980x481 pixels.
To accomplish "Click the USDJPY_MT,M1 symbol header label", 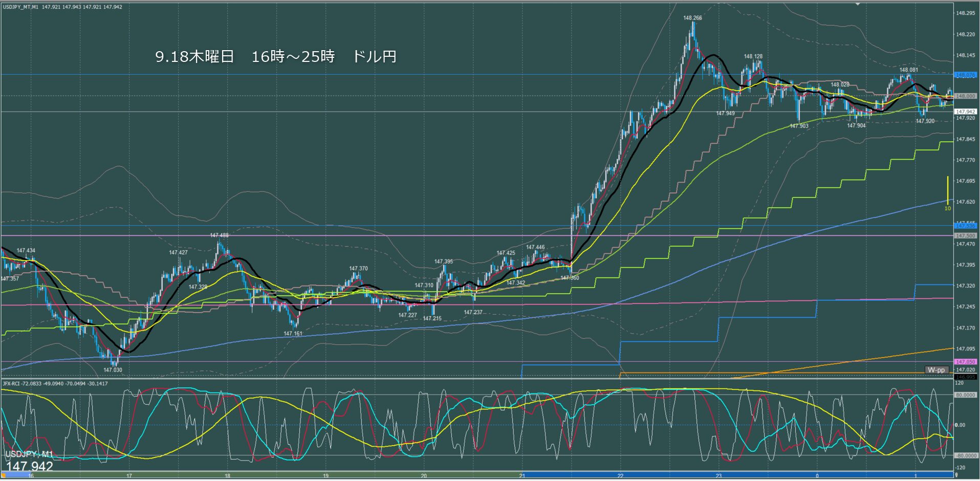I will point(20,7).
